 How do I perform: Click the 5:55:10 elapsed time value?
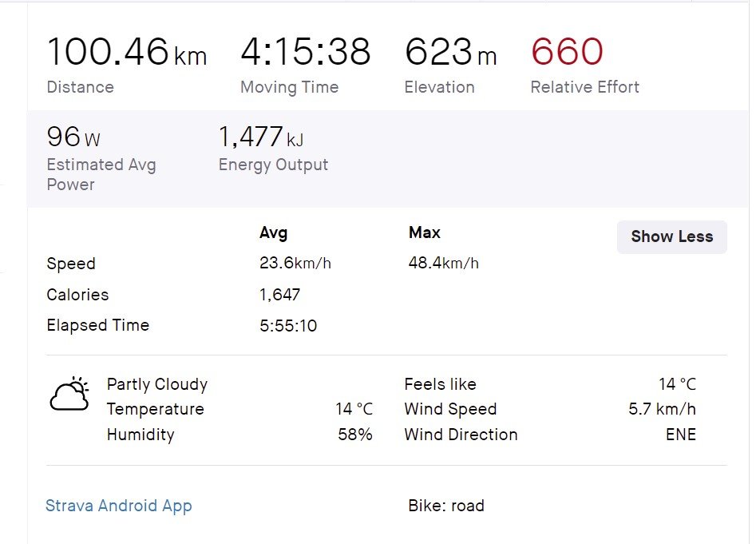pyautogui.click(x=288, y=325)
